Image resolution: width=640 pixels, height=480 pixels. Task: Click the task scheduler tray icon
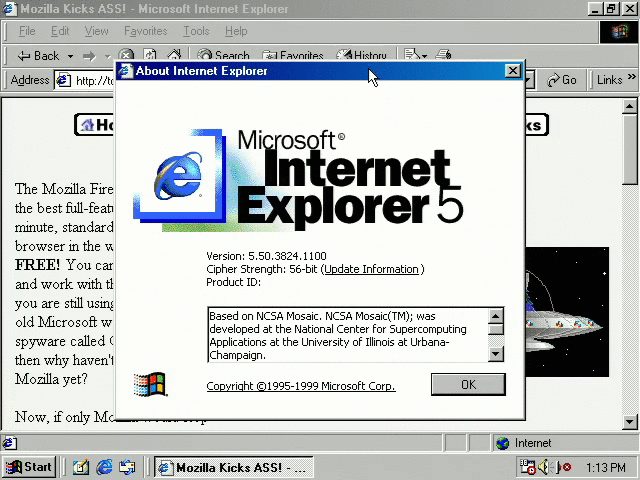(x=527, y=467)
